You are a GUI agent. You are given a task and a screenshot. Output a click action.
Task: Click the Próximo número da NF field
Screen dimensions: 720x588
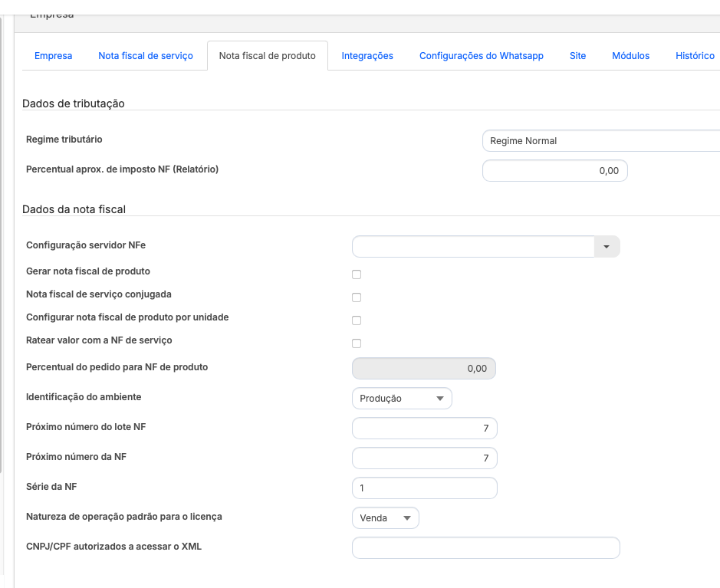[424, 458]
